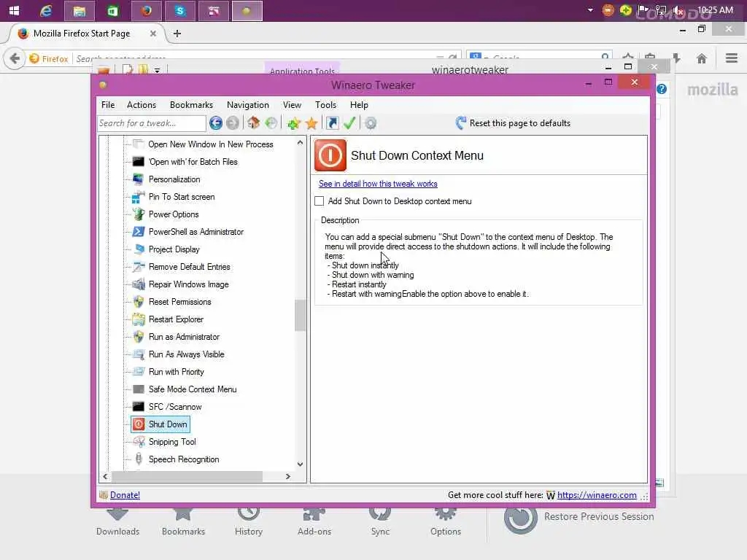Click the Skype taskbar icon
The height and width of the screenshot is (560, 747).
tap(179, 10)
